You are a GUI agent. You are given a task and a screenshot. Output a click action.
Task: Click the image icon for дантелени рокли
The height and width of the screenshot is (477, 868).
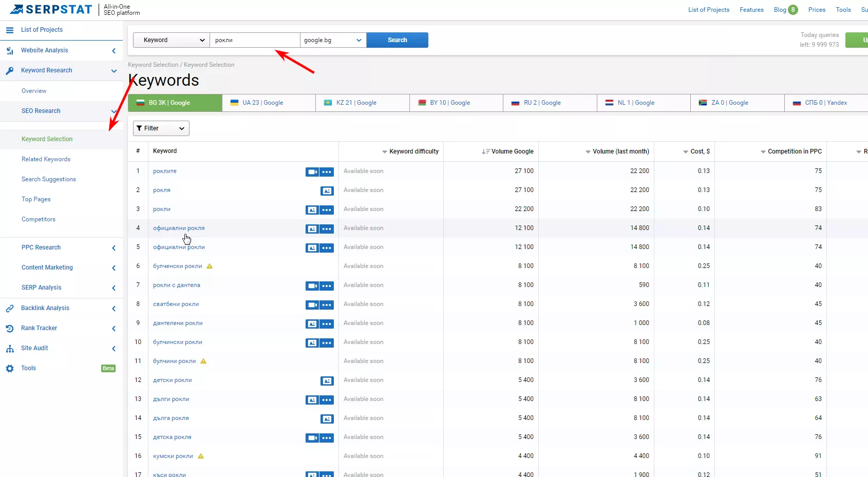pos(312,324)
